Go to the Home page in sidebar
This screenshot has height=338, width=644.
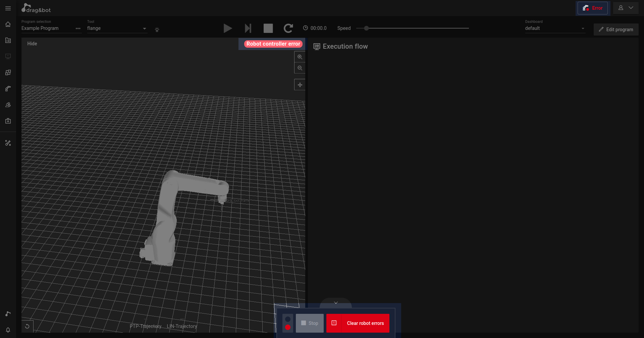coord(8,24)
